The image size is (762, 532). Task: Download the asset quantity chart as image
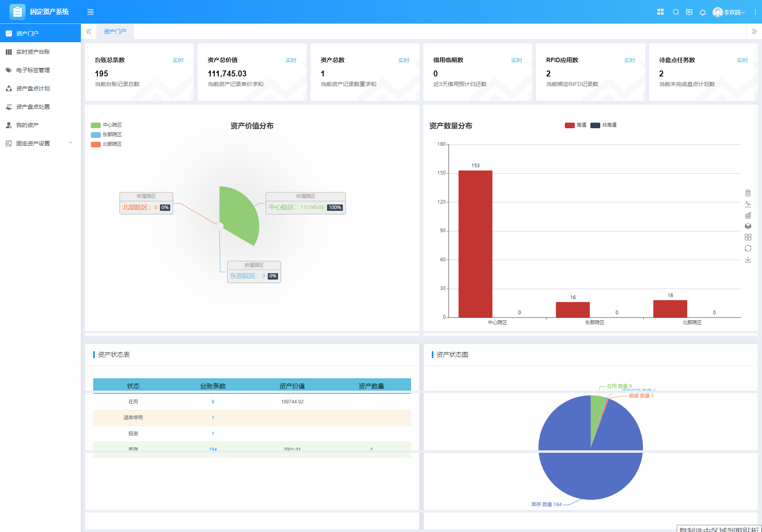point(748,260)
